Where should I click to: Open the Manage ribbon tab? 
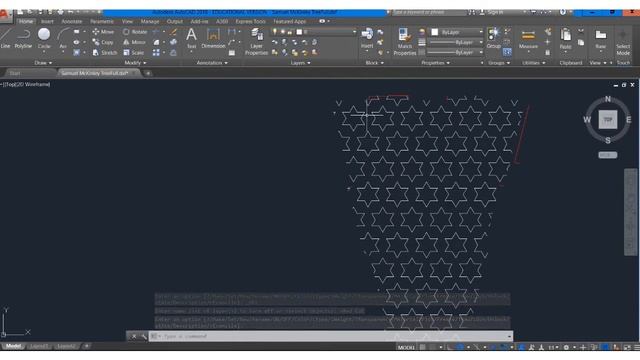point(150,21)
